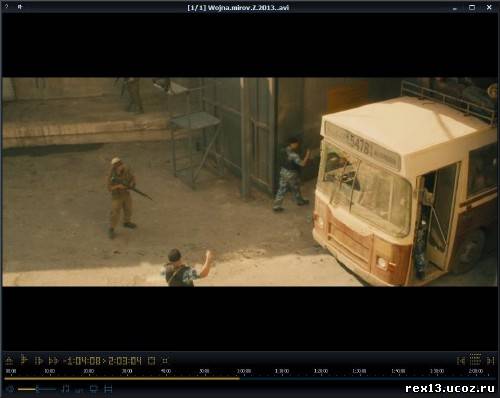Show the playlist grid icon
Screen dimensions: 500x398
[x=475, y=360]
